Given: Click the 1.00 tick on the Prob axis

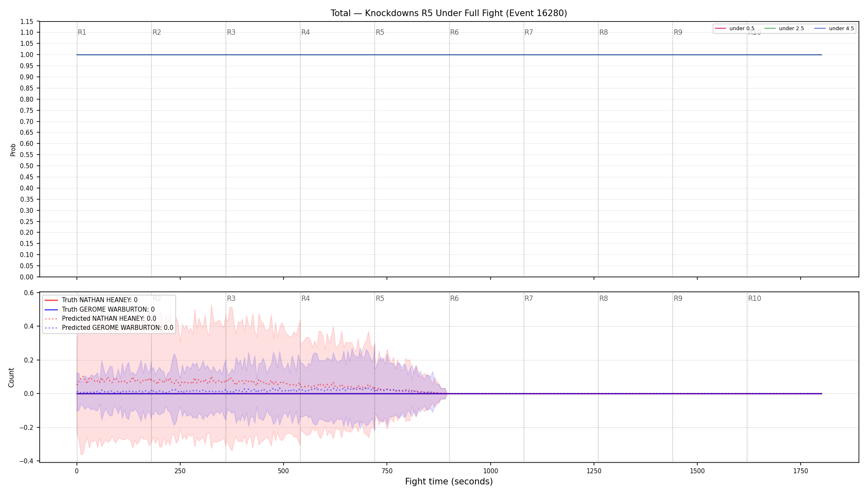Looking at the screenshot, I should [x=27, y=55].
